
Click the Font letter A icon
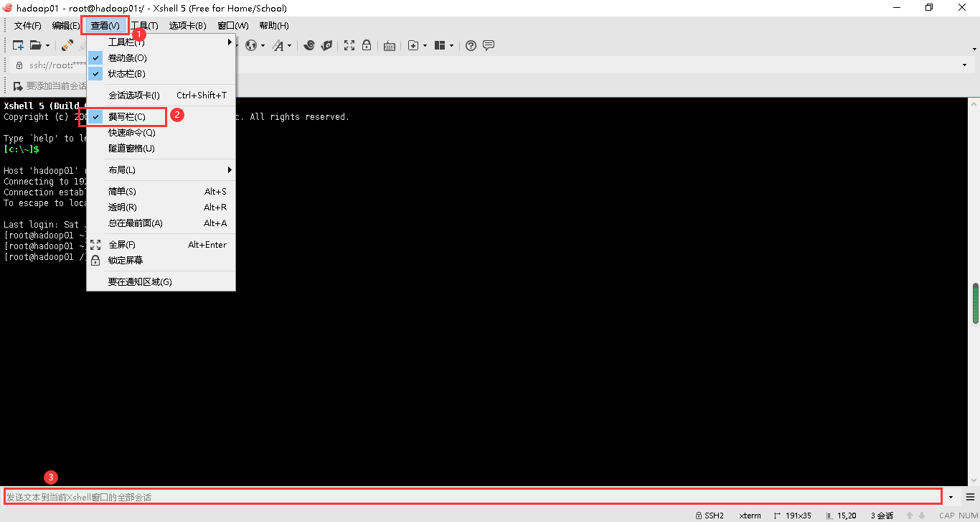[278, 45]
